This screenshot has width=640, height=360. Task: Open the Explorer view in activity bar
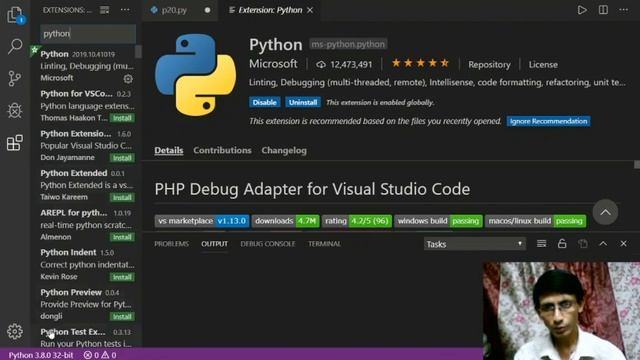pyautogui.click(x=15, y=15)
